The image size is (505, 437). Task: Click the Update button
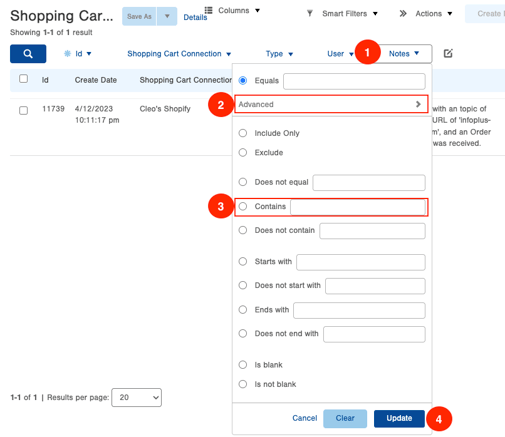(x=399, y=418)
